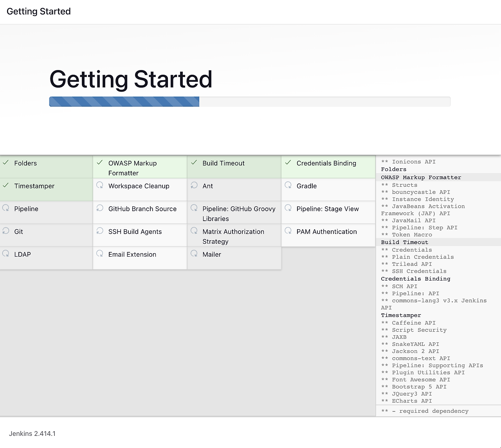Select the Pipeline: Stage View plugin name

coord(328,209)
